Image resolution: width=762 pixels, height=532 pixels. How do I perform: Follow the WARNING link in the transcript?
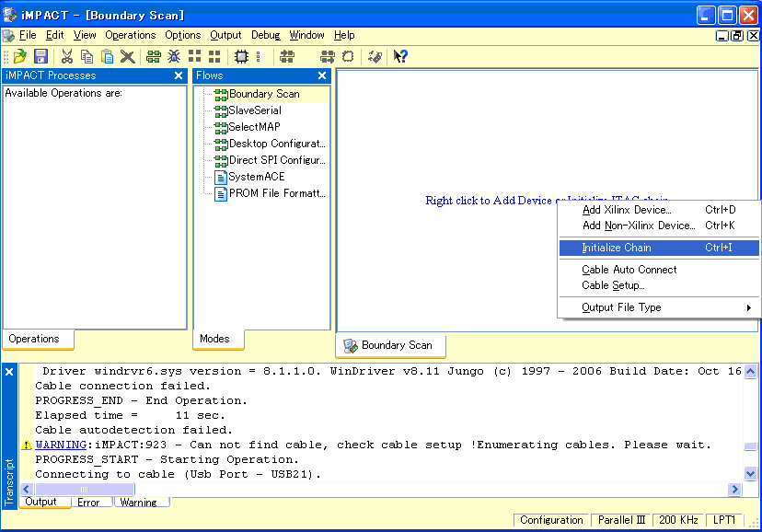point(61,445)
